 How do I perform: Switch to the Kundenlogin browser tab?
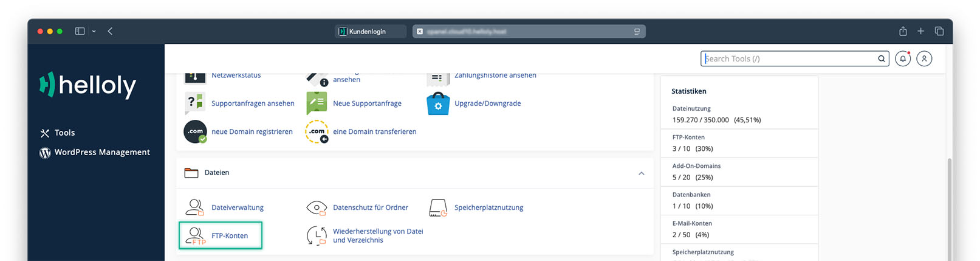[370, 32]
